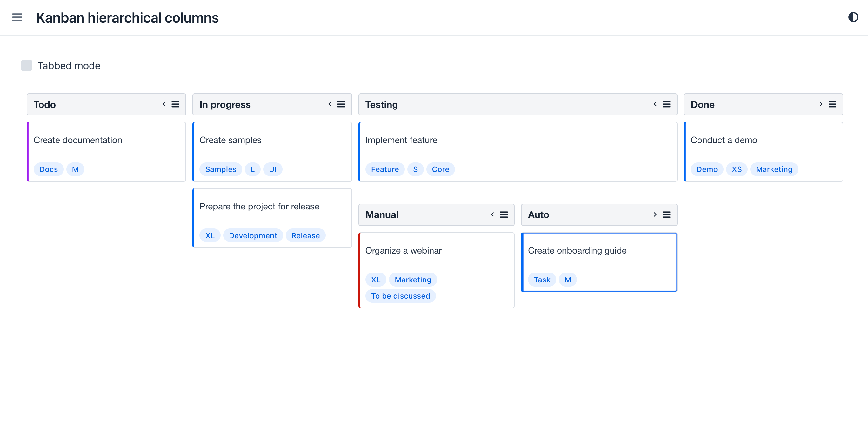Click the Demo tag chip

(707, 169)
